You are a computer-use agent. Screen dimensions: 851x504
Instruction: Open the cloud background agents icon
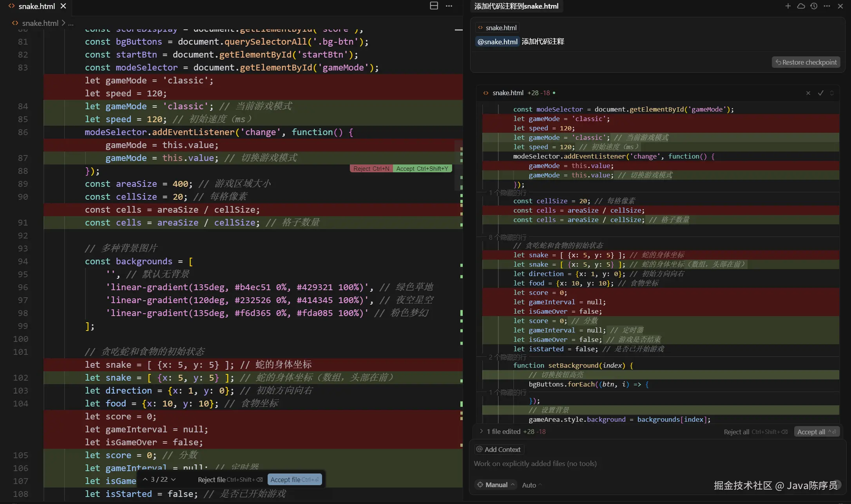(x=801, y=6)
